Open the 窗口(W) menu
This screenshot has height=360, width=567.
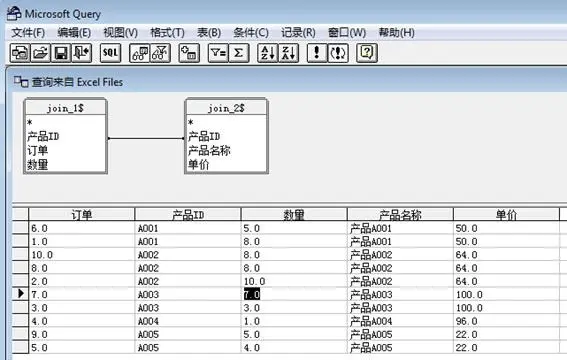[347, 33]
